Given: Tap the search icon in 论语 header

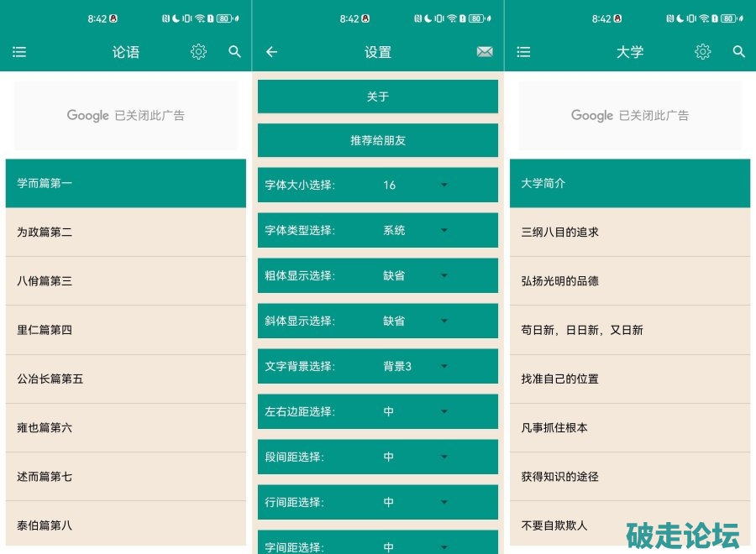Looking at the screenshot, I should point(235,52).
